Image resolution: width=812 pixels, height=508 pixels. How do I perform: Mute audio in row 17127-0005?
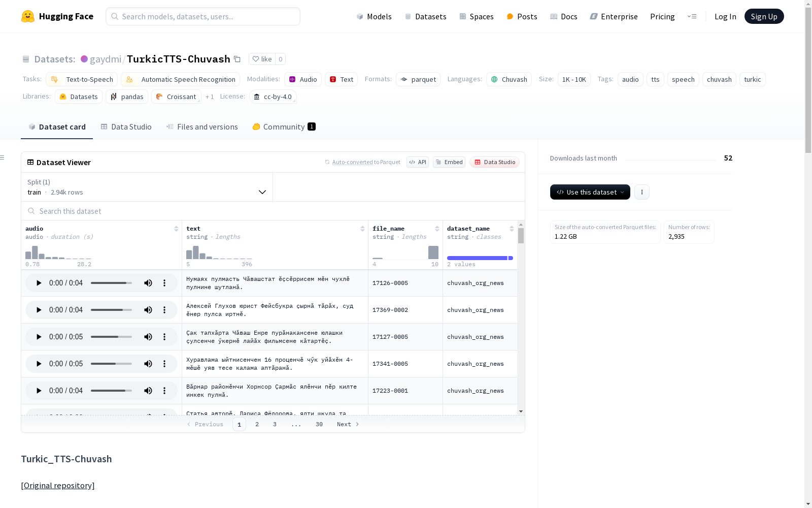coord(148,337)
